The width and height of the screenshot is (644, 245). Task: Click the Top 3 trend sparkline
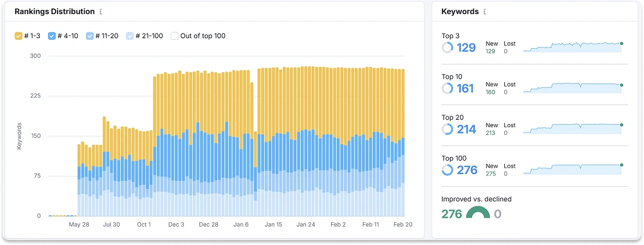573,47
